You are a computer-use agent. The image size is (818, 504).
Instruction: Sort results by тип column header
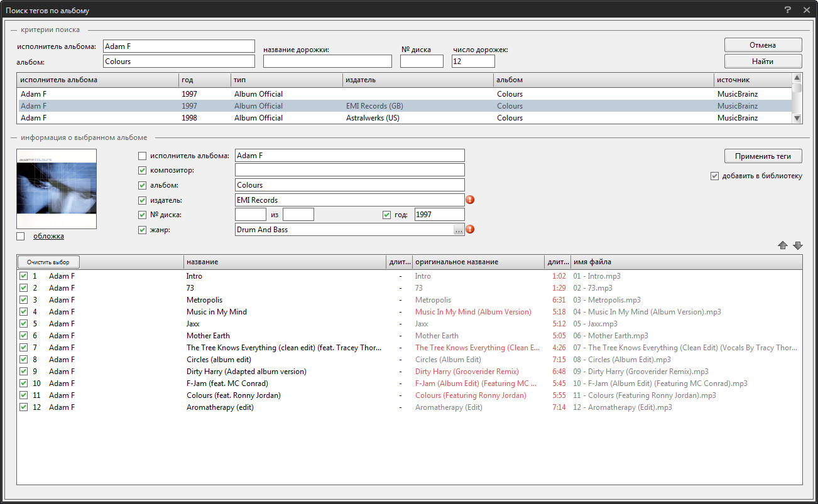(286, 80)
